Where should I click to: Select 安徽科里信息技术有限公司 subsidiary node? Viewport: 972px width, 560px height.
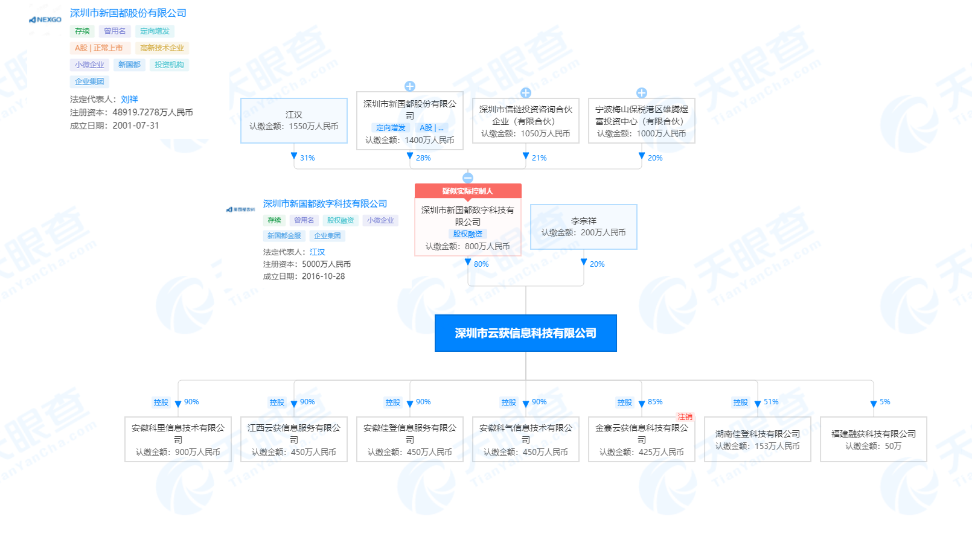pos(178,439)
